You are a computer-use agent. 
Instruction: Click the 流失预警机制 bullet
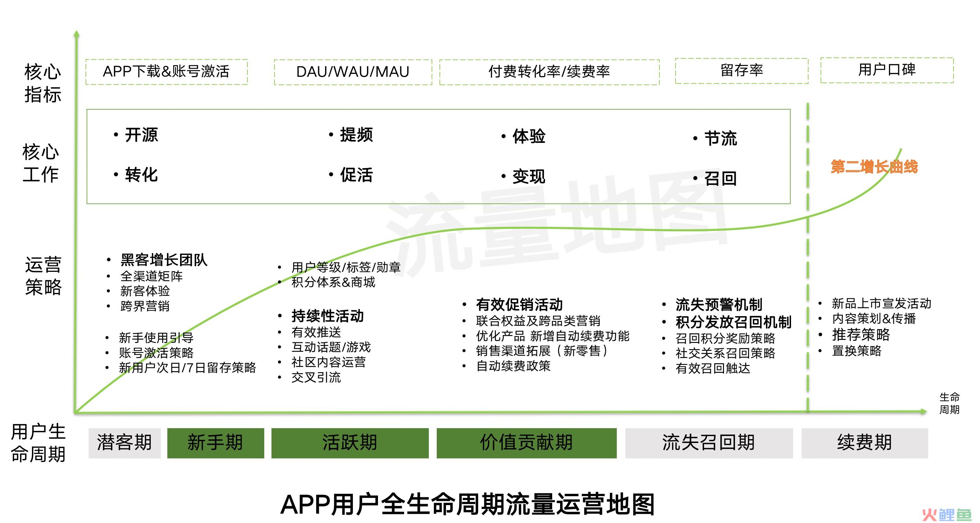pos(719,304)
